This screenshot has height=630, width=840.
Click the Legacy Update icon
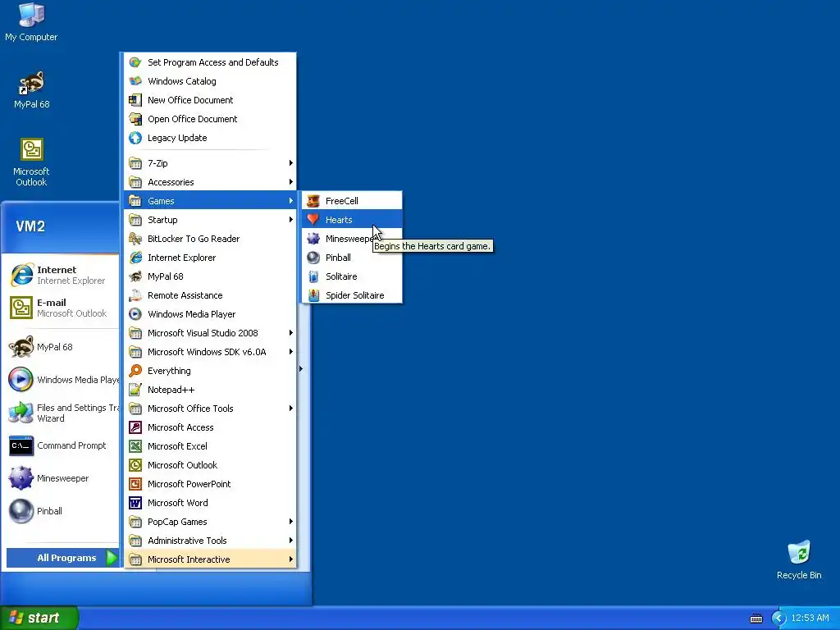pos(135,138)
